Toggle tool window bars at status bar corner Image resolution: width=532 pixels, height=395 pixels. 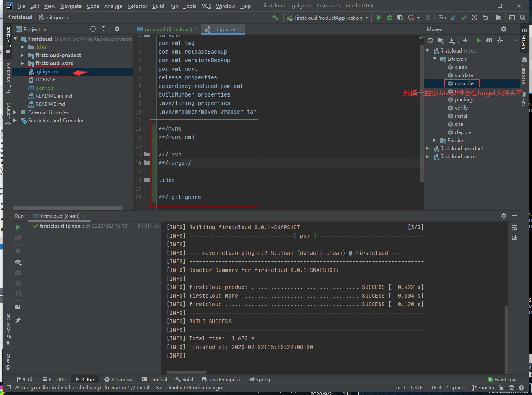point(8,388)
